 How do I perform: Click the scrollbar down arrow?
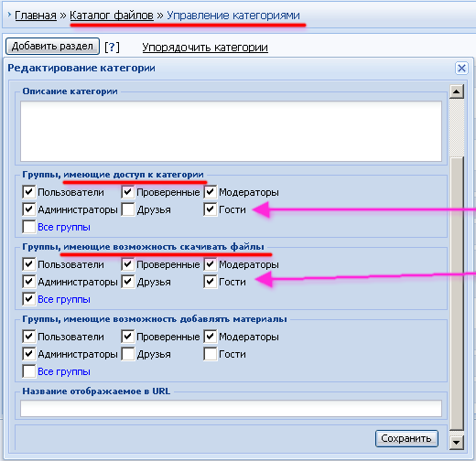point(457,442)
